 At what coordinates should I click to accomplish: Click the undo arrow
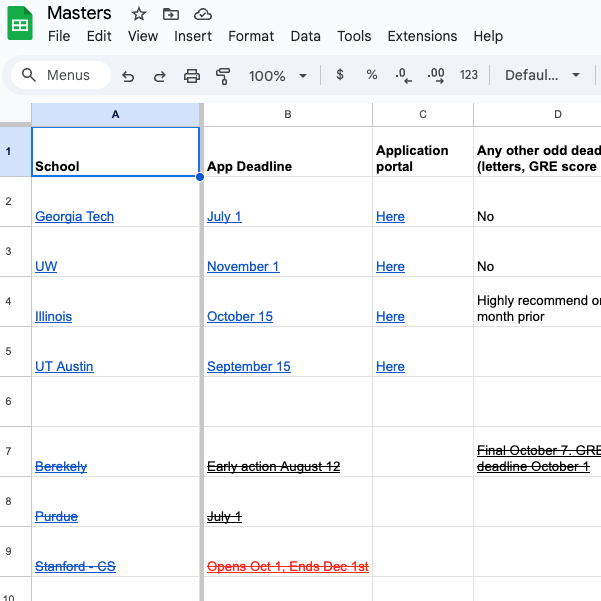128,76
